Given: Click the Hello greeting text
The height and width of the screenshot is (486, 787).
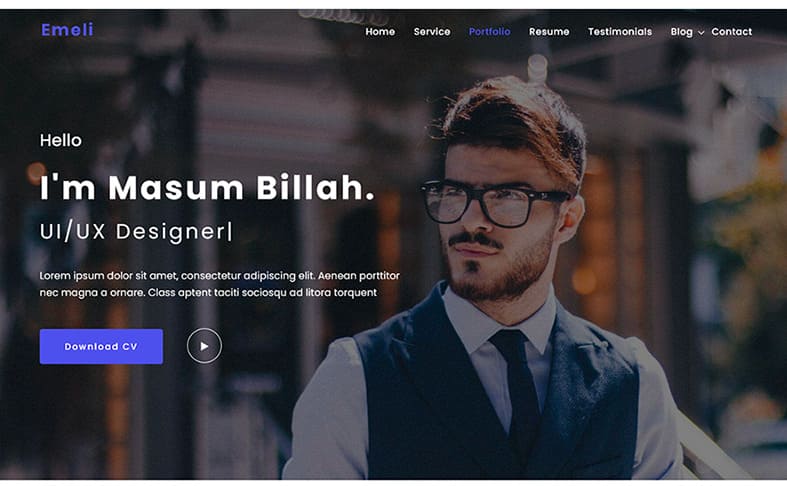Looking at the screenshot, I should click(x=61, y=140).
